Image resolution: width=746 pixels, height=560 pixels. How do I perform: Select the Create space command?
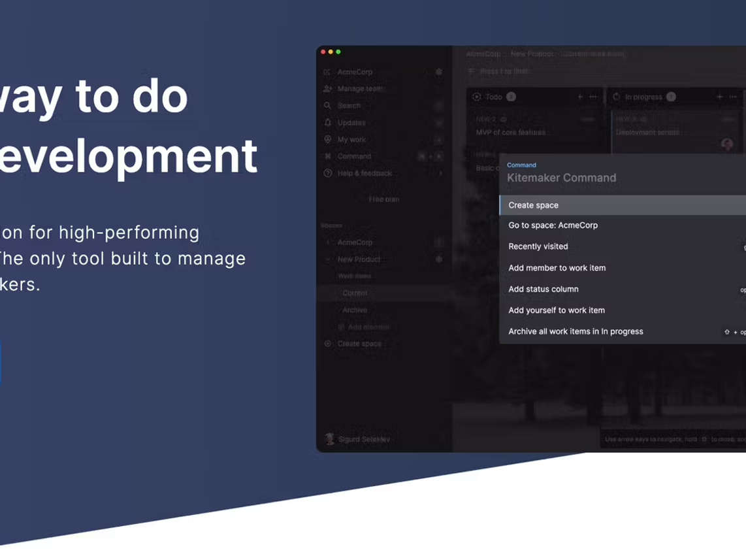[623, 205]
